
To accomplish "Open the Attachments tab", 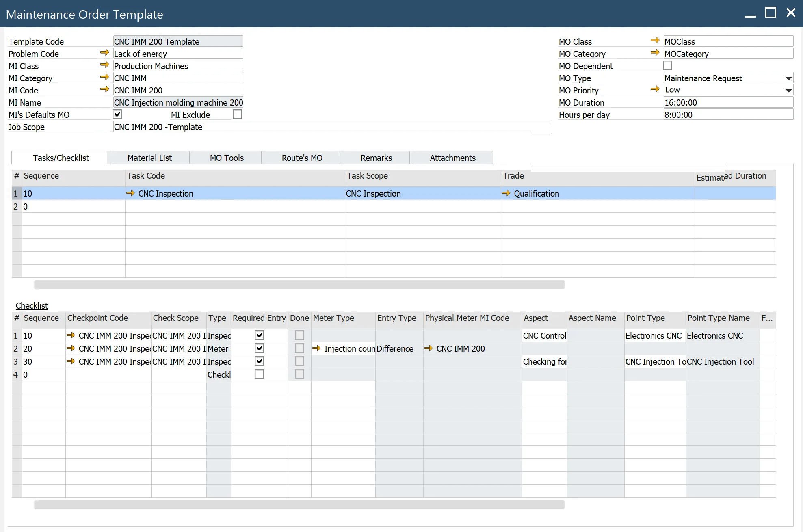I will pos(452,158).
